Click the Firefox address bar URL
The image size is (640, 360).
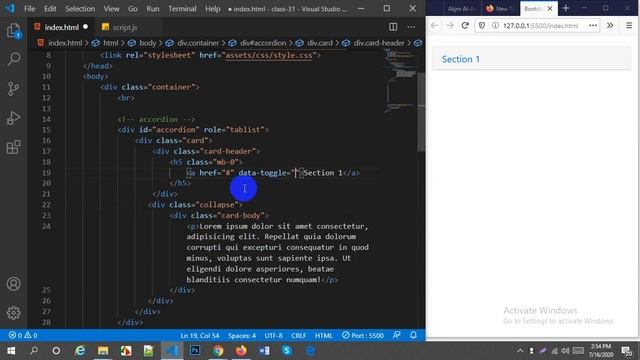pos(540,25)
